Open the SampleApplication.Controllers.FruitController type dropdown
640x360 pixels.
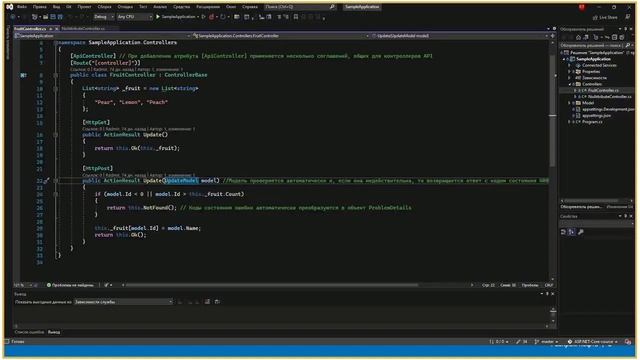coord(281,36)
